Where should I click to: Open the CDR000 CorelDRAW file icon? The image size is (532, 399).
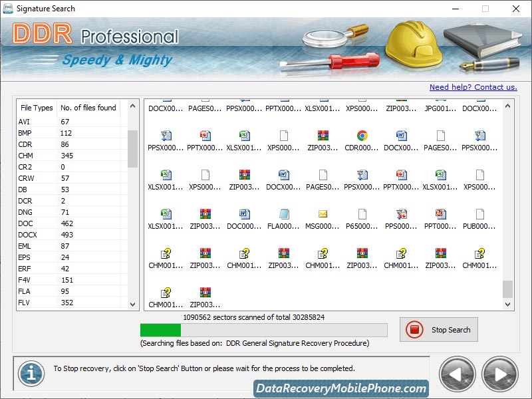(362, 135)
